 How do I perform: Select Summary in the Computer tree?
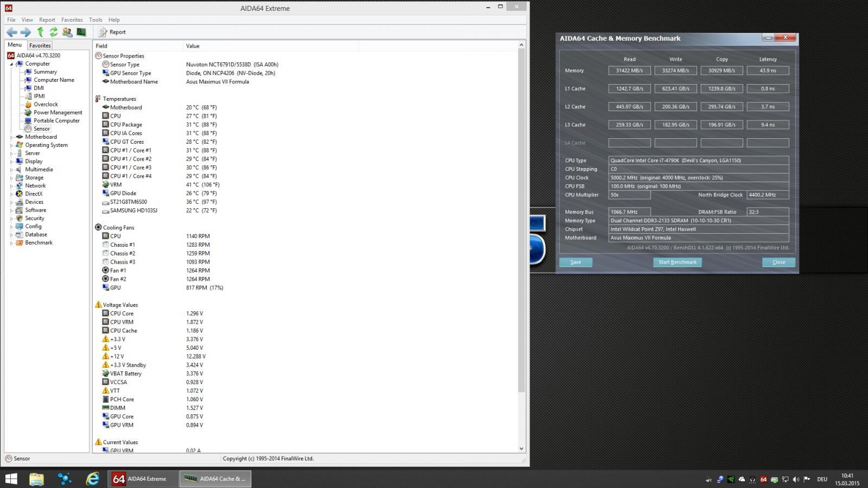(x=45, y=72)
